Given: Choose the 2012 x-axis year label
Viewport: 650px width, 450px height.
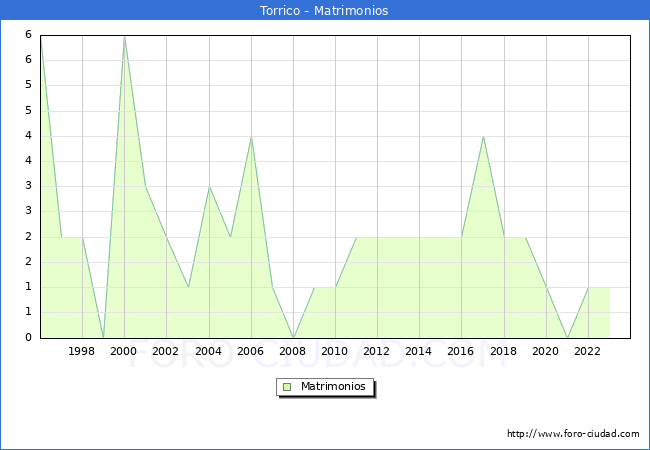Looking at the screenshot, I should point(377,351).
